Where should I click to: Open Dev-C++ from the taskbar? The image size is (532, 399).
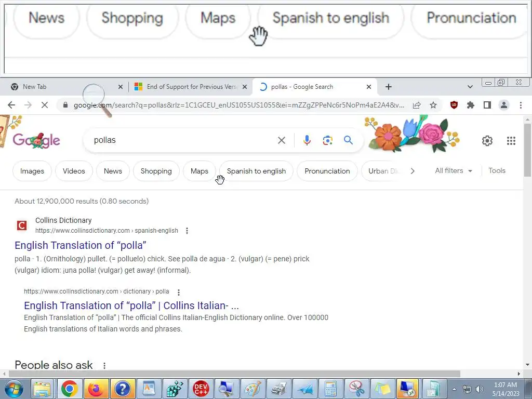point(201,389)
